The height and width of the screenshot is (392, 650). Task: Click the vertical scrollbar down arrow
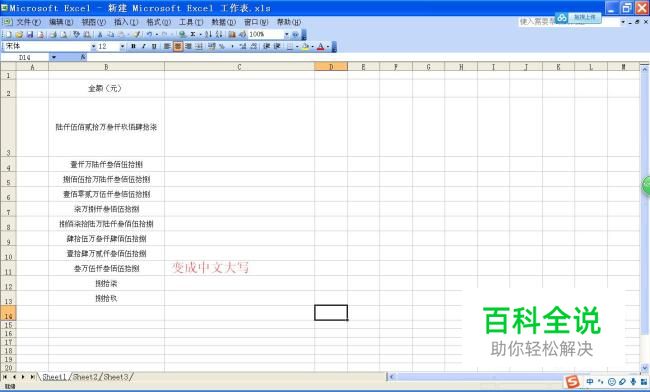pos(645,367)
